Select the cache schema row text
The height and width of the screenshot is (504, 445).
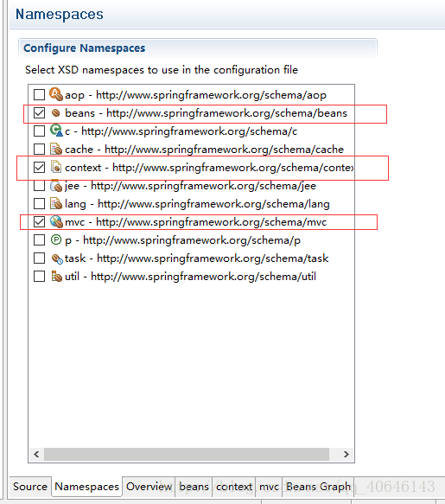[x=204, y=150]
